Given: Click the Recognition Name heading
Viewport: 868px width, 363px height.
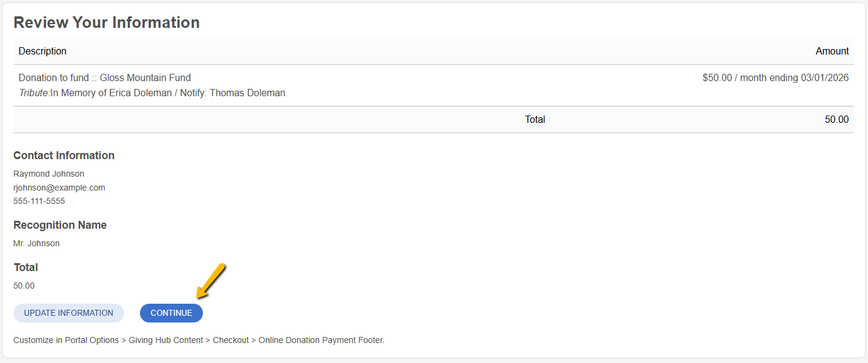Looking at the screenshot, I should (60, 225).
